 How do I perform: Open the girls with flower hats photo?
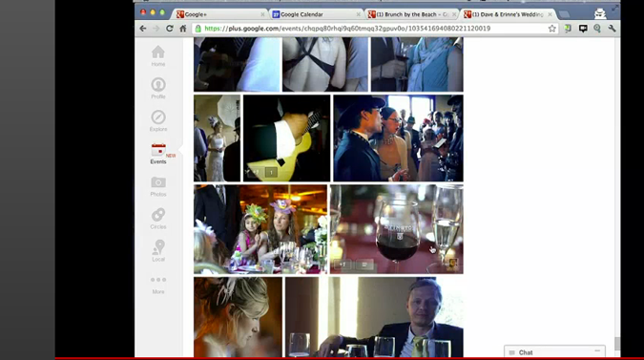click(260, 229)
